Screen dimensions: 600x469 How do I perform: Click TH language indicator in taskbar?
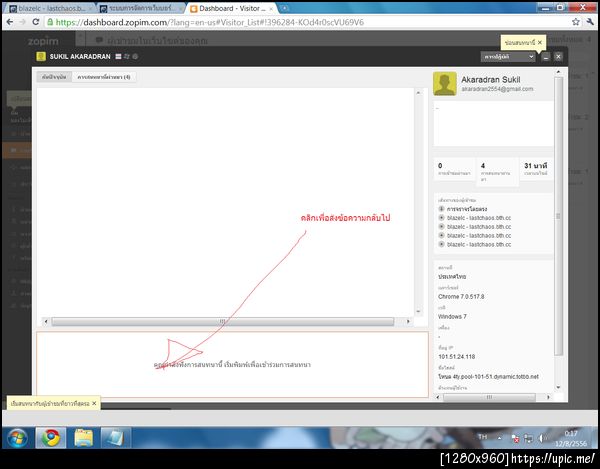(482, 437)
